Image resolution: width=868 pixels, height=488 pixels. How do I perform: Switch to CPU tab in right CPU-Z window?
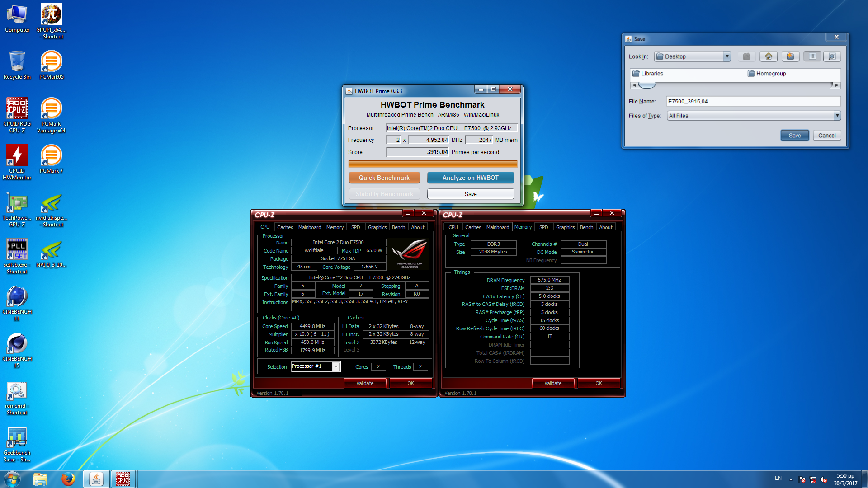tap(453, 227)
